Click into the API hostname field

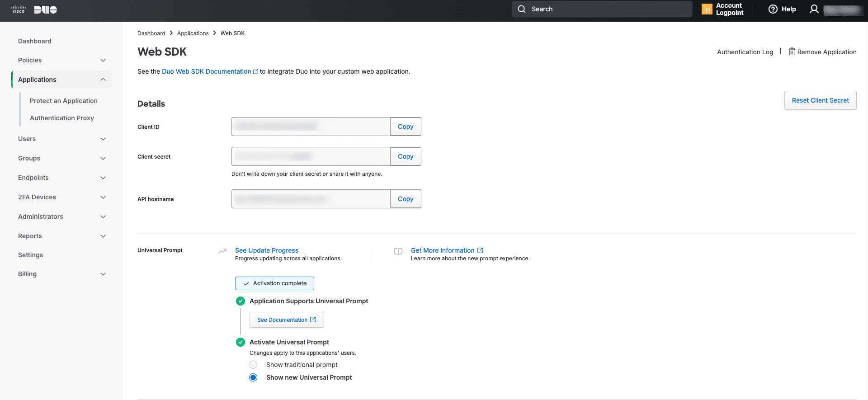point(311,199)
